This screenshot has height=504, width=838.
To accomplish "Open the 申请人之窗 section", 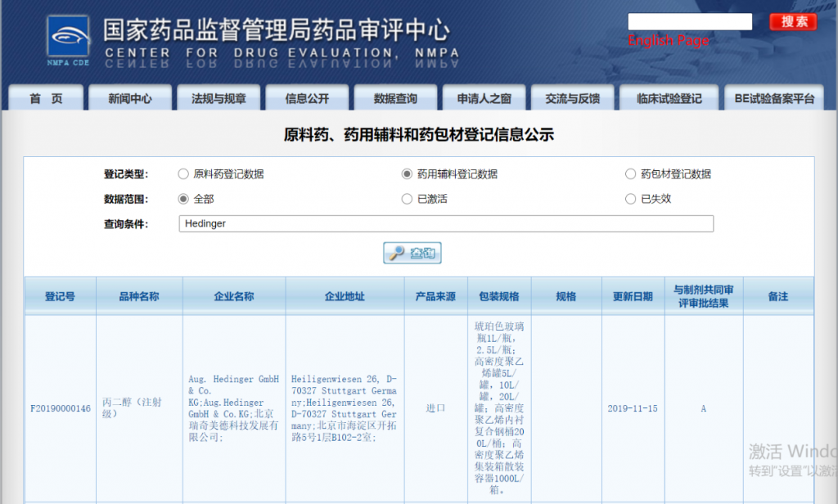I will click(x=484, y=97).
